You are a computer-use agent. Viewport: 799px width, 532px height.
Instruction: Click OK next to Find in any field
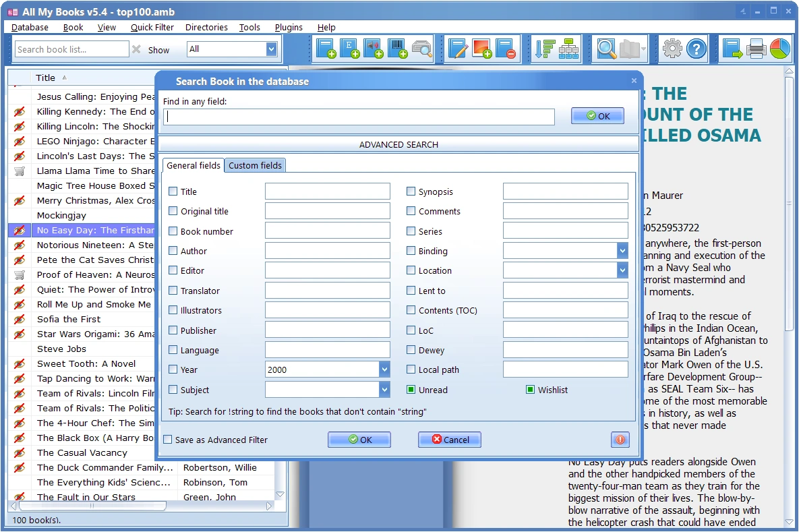[597, 116]
